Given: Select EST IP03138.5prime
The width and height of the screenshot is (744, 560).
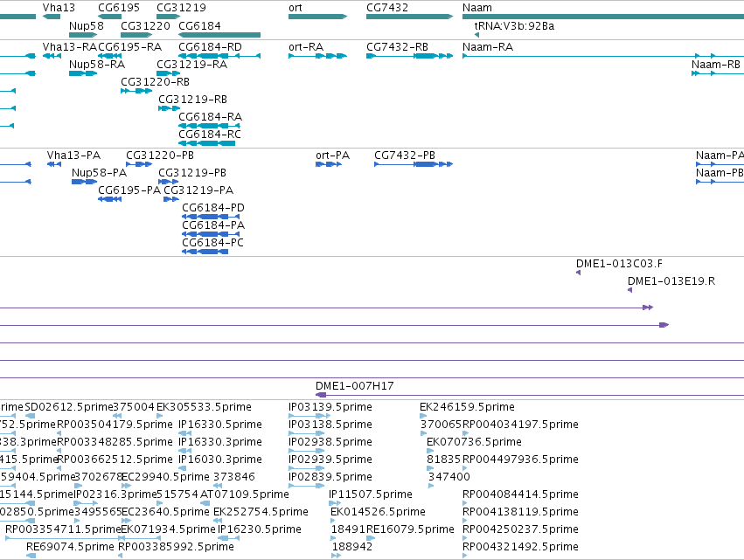Looking at the screenshot, I should pos(307,433).
